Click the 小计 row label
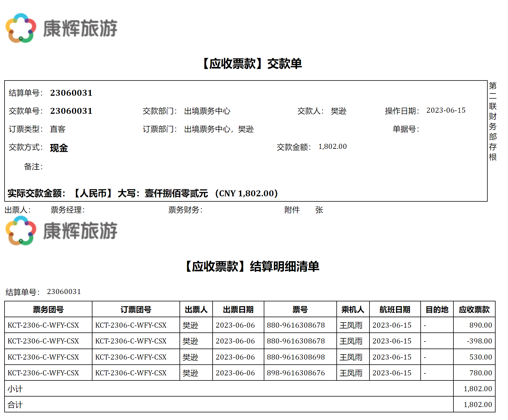508x420 pixels. point(15,389)
